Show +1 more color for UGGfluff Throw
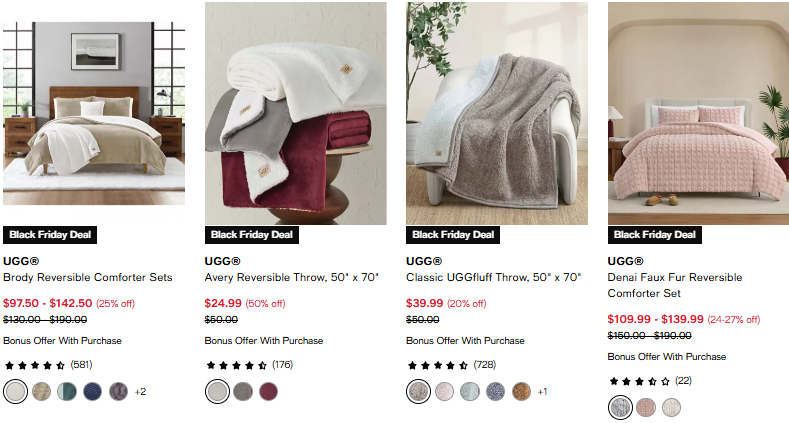789x423 pixels. (x=542, y=391)
